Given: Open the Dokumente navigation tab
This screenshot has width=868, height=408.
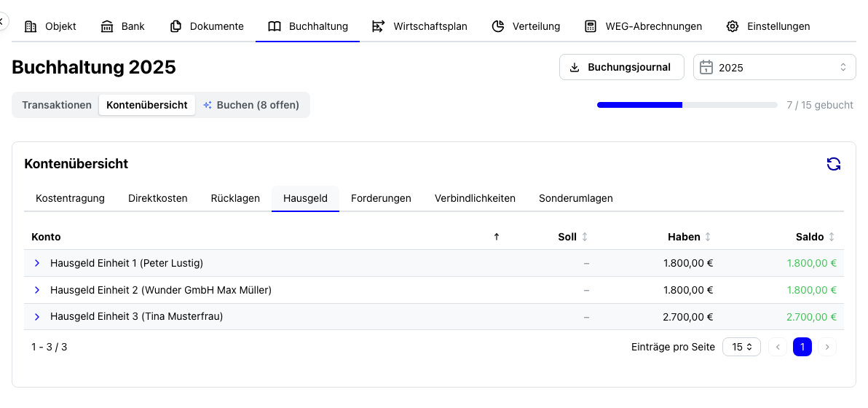Looking at the screenshot, I should [x=207, y=26].
